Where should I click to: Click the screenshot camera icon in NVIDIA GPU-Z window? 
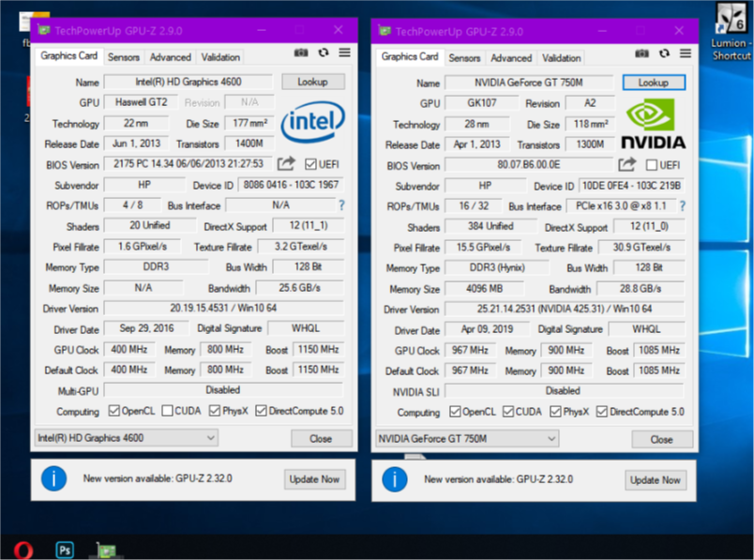pyautogui.click(x=642, y=53)
